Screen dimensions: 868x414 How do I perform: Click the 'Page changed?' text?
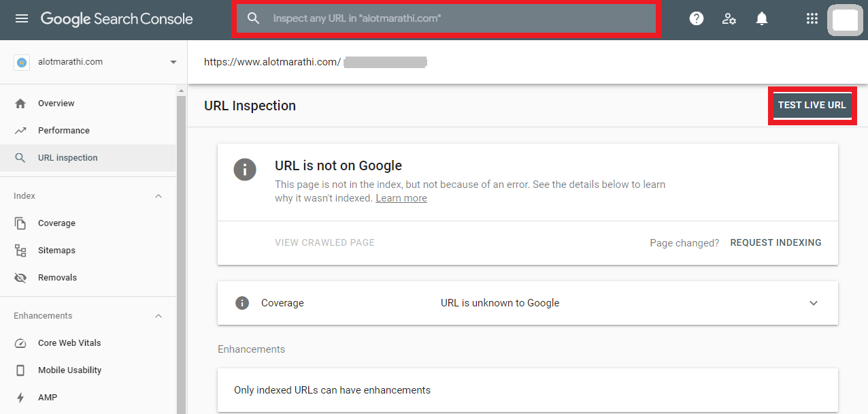pyautogui.click(x=684, y=242)
